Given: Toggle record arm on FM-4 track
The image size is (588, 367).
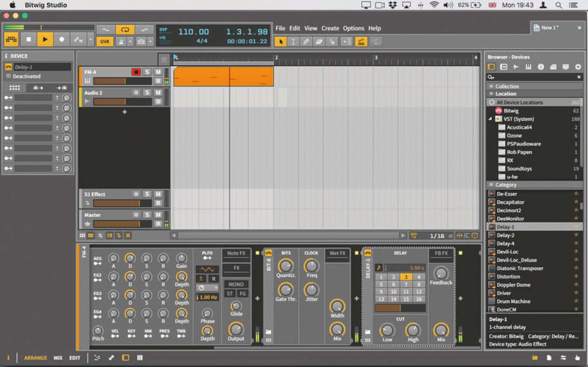Looking at the screenshot, I should [x=136, y=71].
